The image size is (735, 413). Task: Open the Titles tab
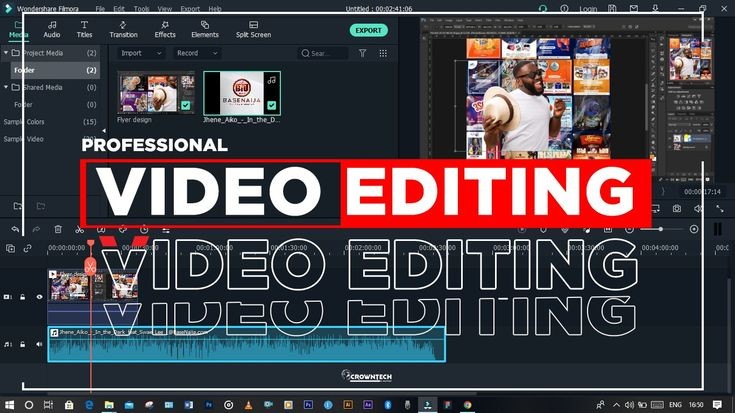click(84, 29)
